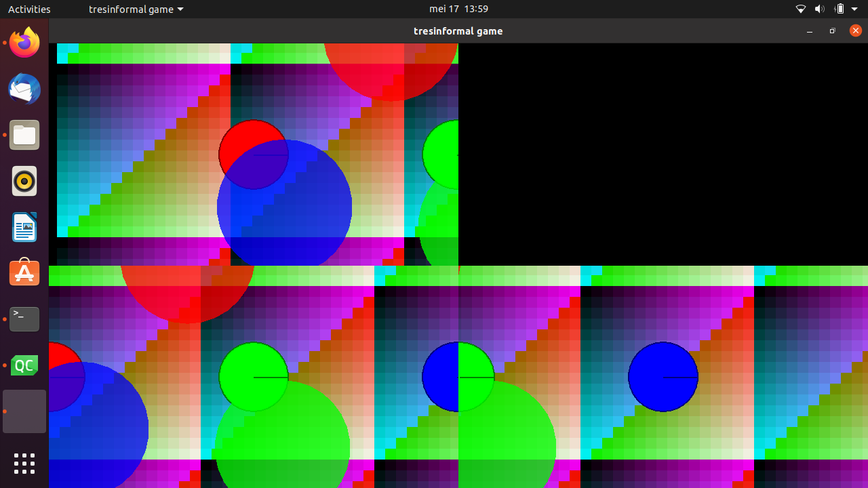This screenshot has height=488, width=868.
Task: Restore the tresinformal game window size
Action: tap(833, 31)
